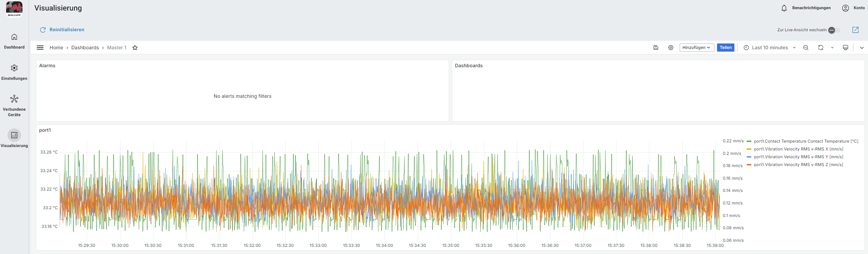Star the Master 1 dashboard as favorite

(x=135, y=48)
